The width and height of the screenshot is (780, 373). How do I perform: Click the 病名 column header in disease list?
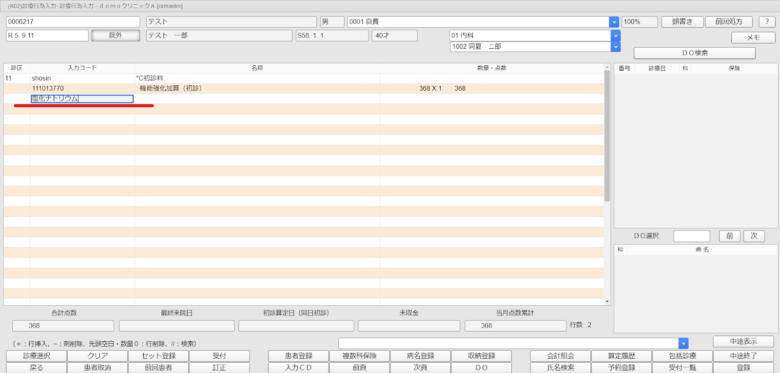[x=702, y=250]
